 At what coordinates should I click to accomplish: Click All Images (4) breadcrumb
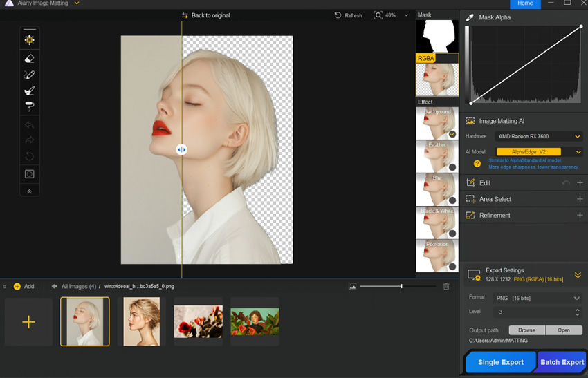pos(79,286)
